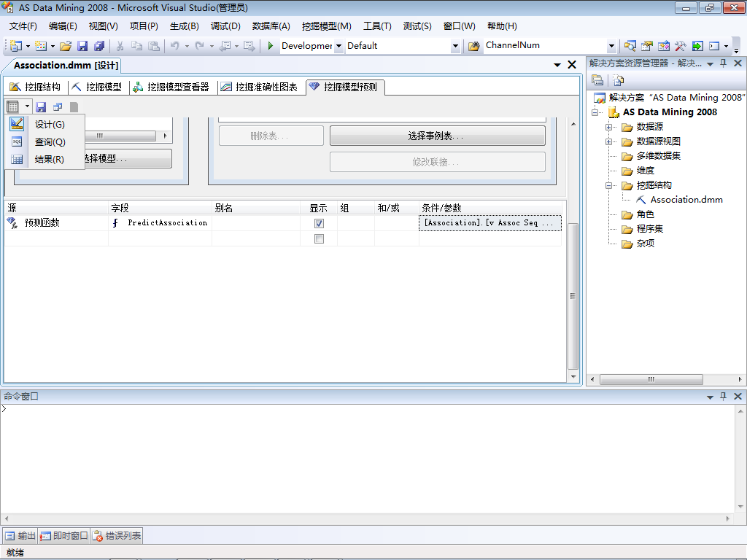
Task: Open the Properties Window toolbar icon
Action: [x=646, y=46]
